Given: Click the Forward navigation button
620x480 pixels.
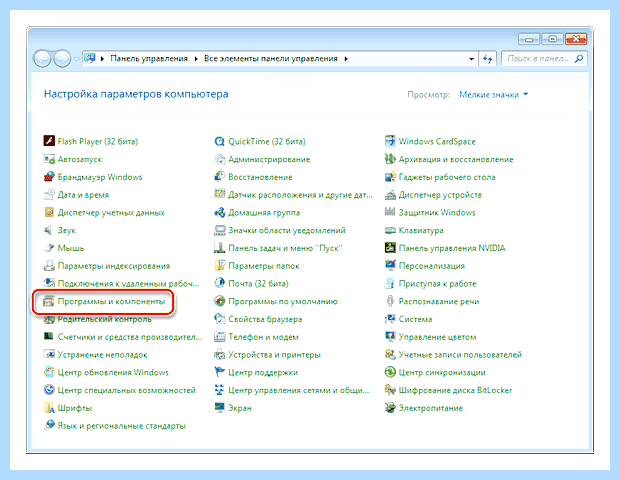Looking at the screenshot, I should point(62,59).
